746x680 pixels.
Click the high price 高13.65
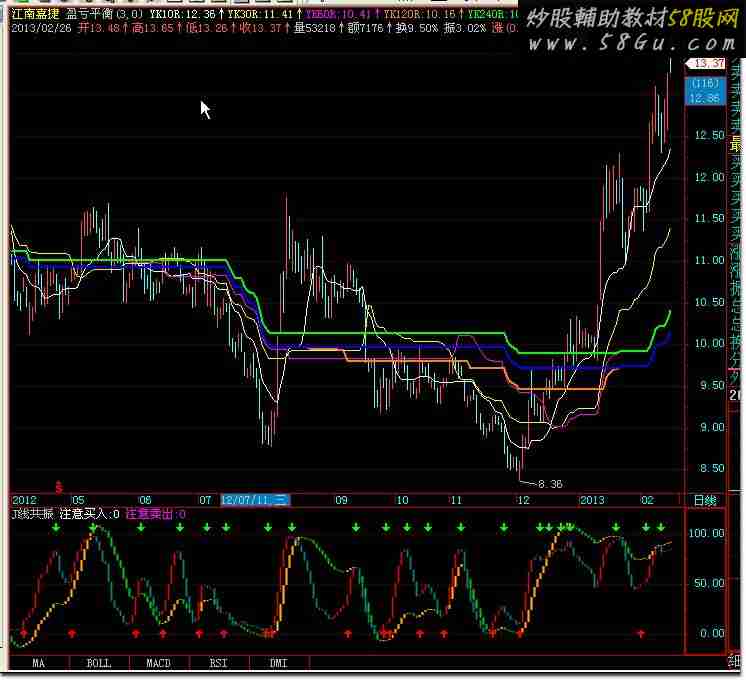153,28
